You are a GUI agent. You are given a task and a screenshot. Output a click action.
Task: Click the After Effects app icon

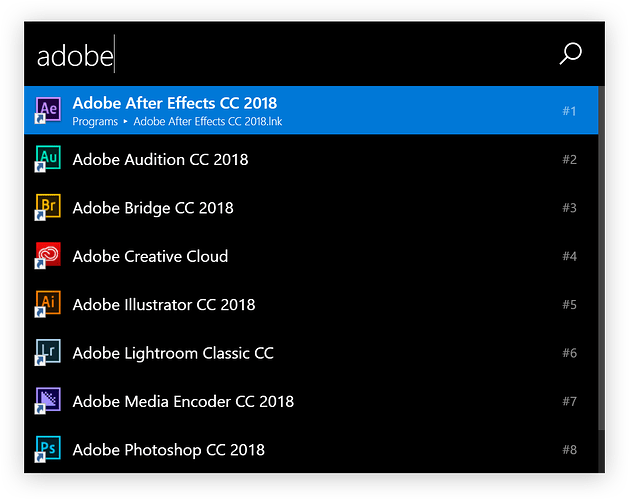[48, 110]
